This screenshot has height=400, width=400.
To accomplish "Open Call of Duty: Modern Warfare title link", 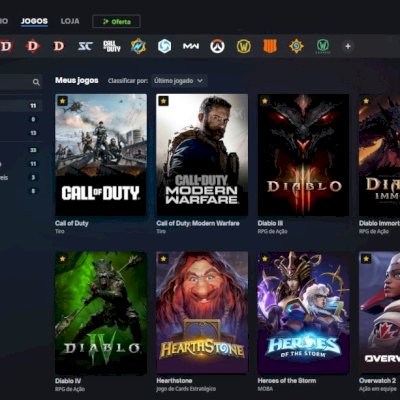I will [x=198, y=223].
